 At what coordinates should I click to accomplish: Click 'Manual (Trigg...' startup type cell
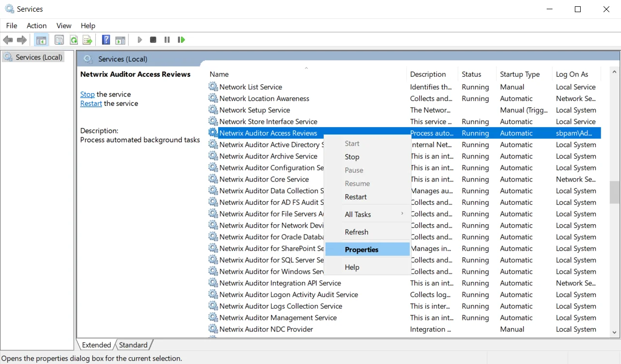524,110
